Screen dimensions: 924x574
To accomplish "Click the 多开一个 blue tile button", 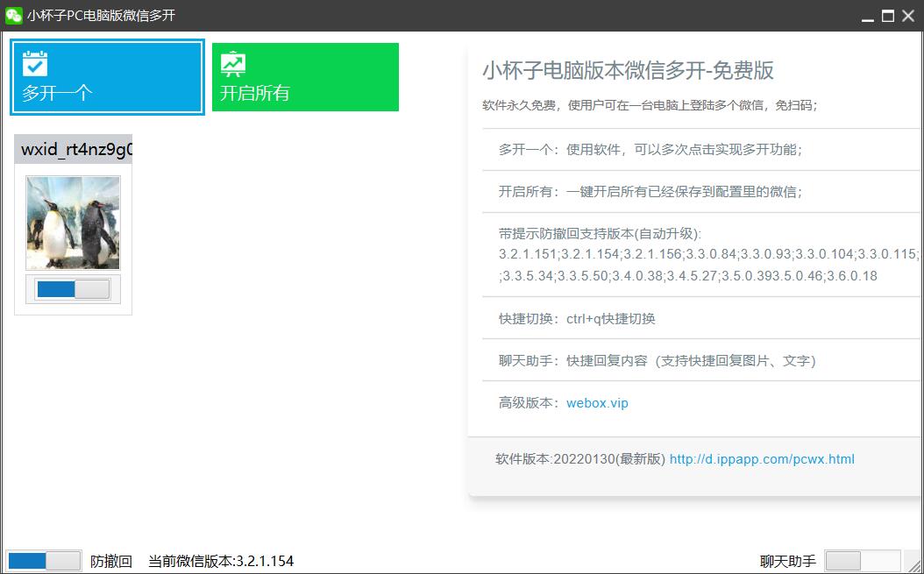I will (107, 77).
